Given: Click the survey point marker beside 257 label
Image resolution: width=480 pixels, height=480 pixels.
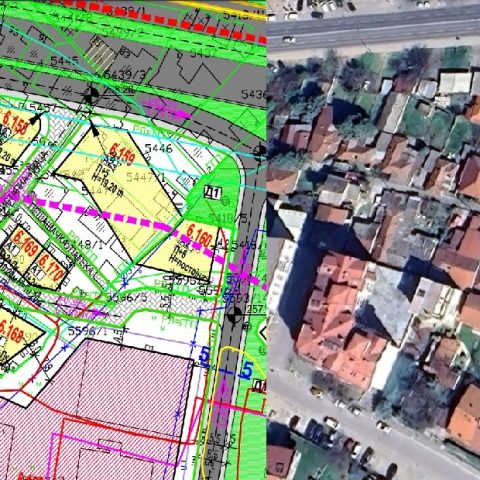Looking at the screenshot, I should [235, 314].
